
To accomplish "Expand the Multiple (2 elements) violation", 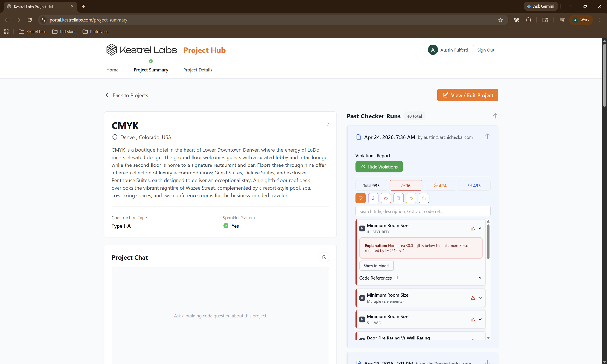I will pyautogui.click(x=480, y=298).
